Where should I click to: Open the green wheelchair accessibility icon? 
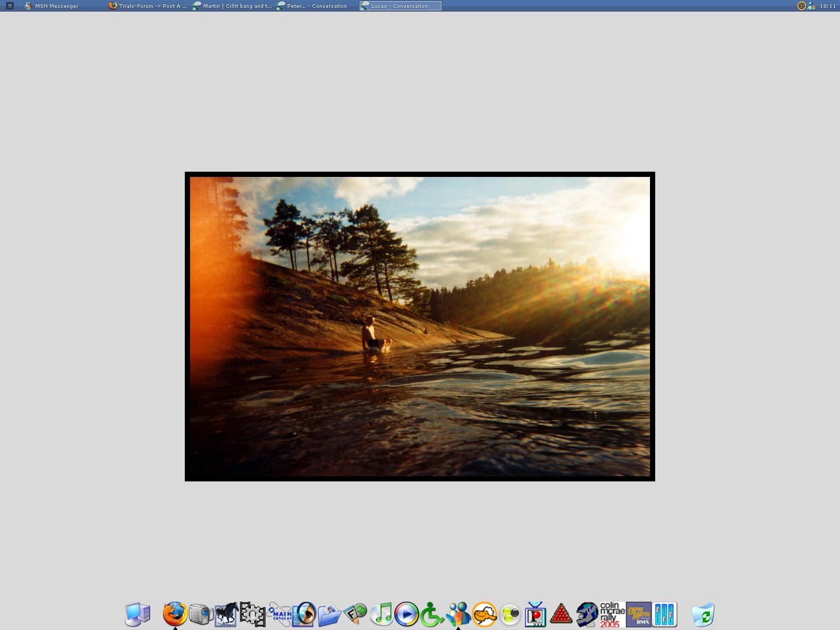(x=433, y=614)
